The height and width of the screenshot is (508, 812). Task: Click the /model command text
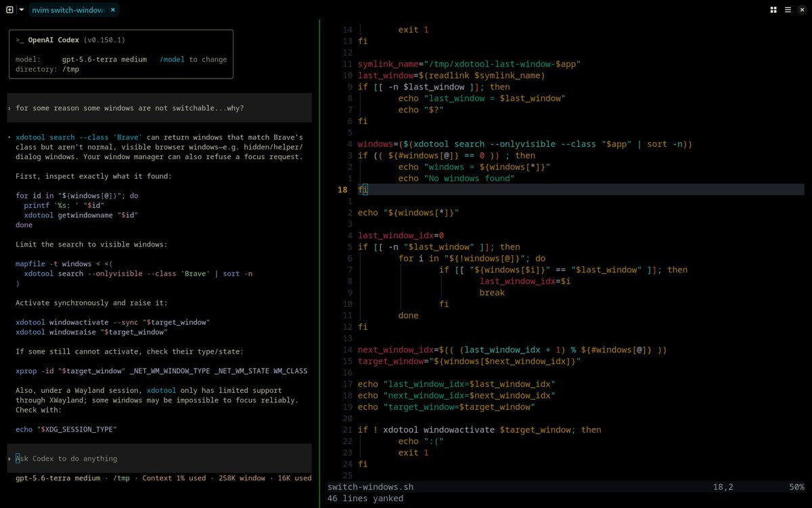[172, 60]
